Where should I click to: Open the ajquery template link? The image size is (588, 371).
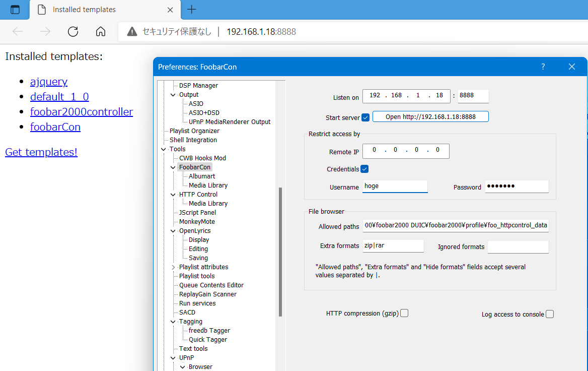[x=49, y=82]
